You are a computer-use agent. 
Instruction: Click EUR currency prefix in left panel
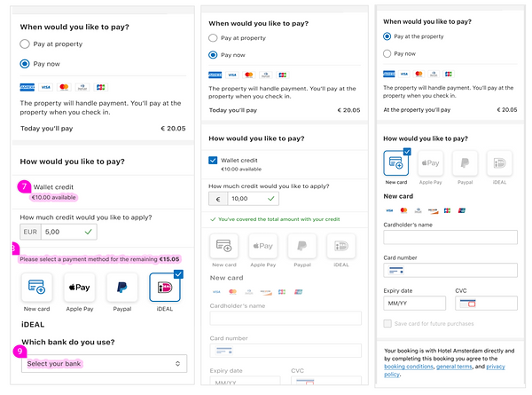click(x=30, y=232)
